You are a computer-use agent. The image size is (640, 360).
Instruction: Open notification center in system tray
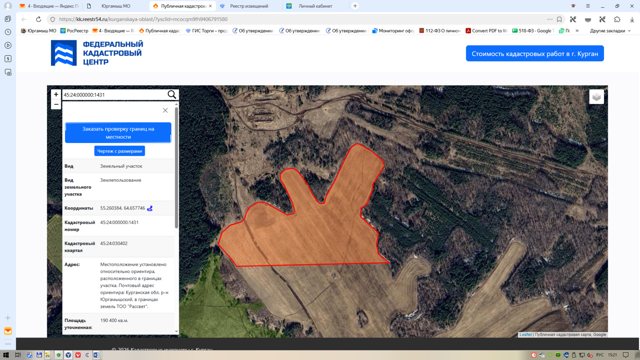point(626,355)
